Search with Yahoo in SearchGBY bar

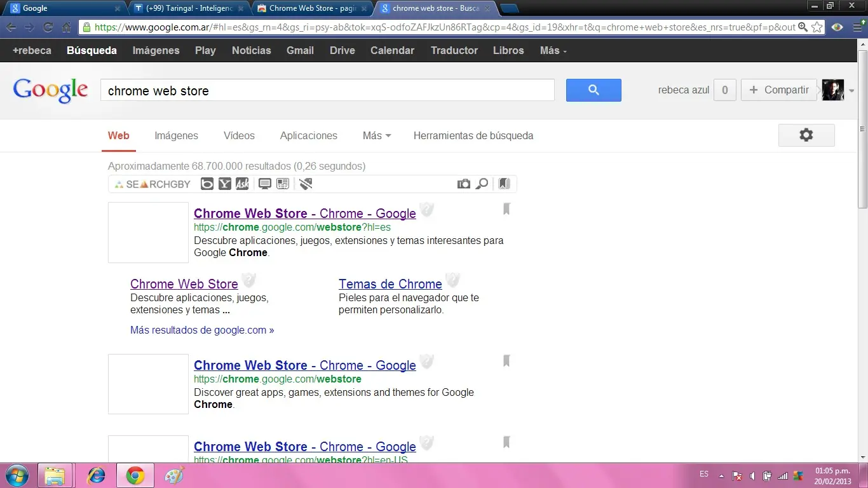(225, 184)
